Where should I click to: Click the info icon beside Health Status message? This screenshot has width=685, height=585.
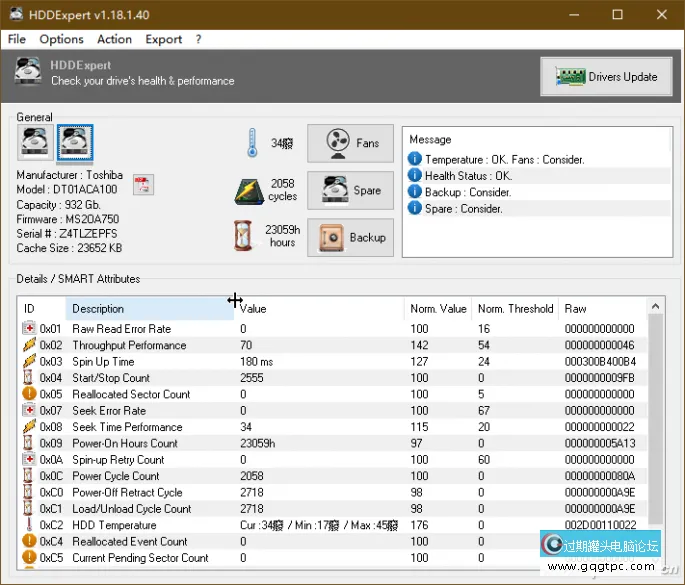coord(415,176)
